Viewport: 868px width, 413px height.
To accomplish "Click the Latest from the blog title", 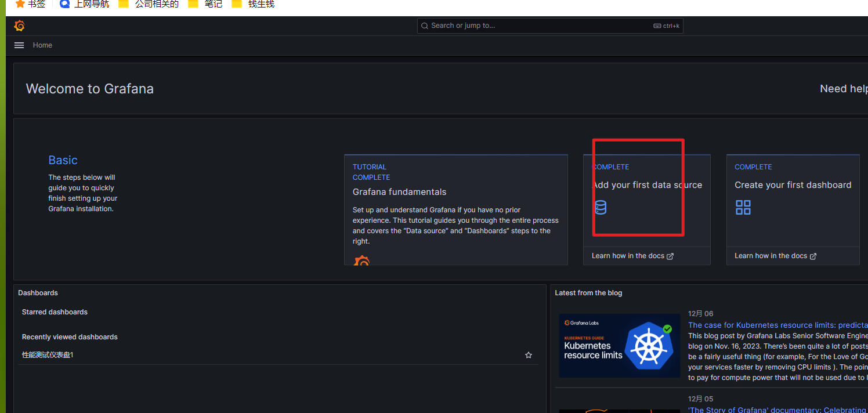I will tap(588, 293).
